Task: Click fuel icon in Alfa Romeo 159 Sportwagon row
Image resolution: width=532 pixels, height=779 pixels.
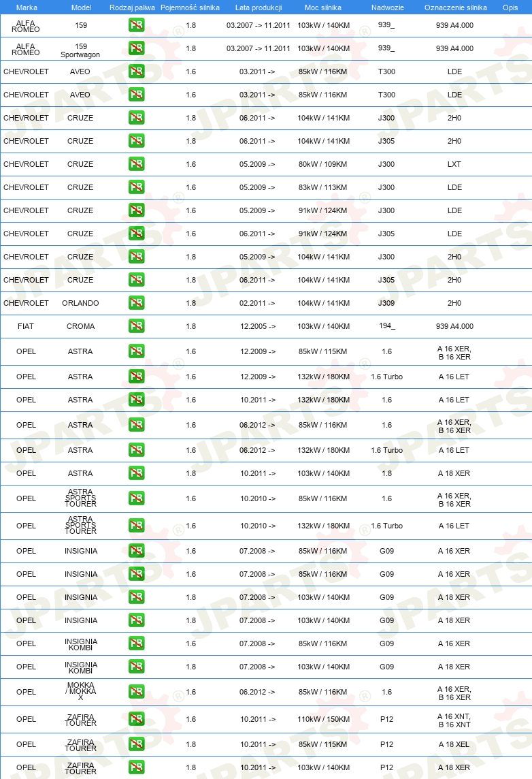Action: click(x=137, y=48)
